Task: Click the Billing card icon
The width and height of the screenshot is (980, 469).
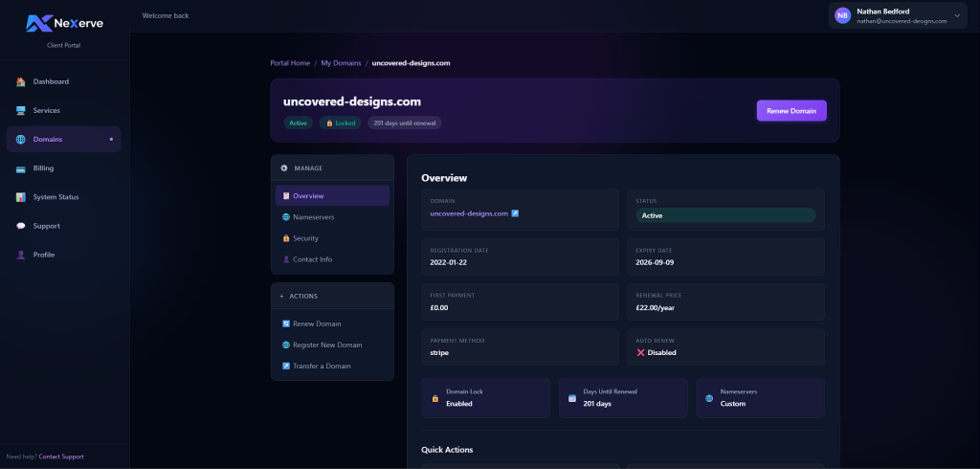Action: [x=21, y=168]
